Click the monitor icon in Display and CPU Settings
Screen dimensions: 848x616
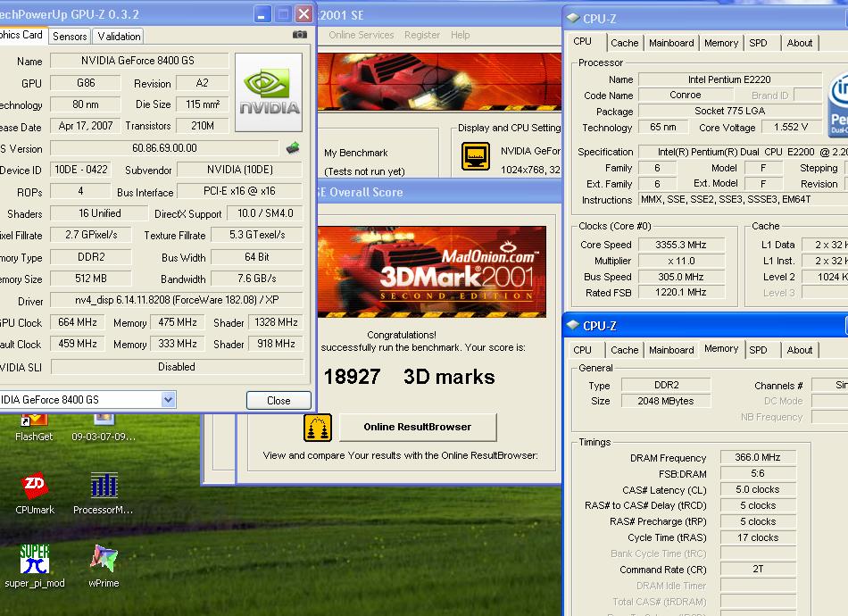point(476,156)
